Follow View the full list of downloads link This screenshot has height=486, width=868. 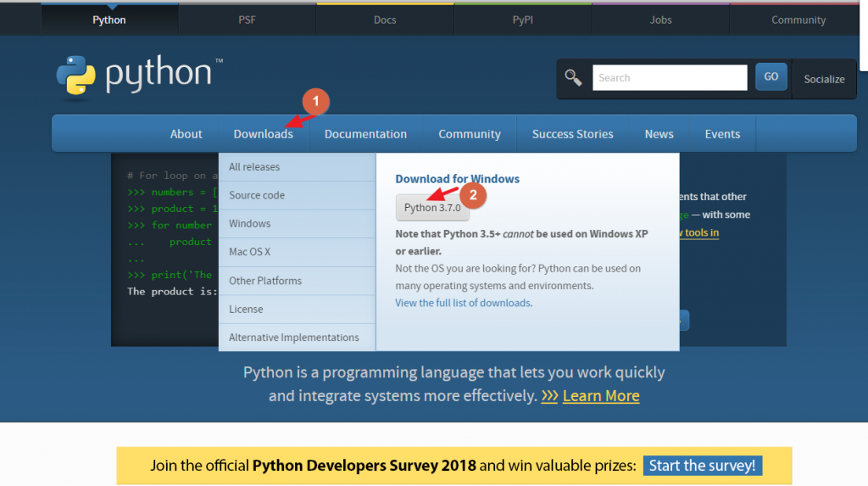pyautogui.click(x=463, y=303)
